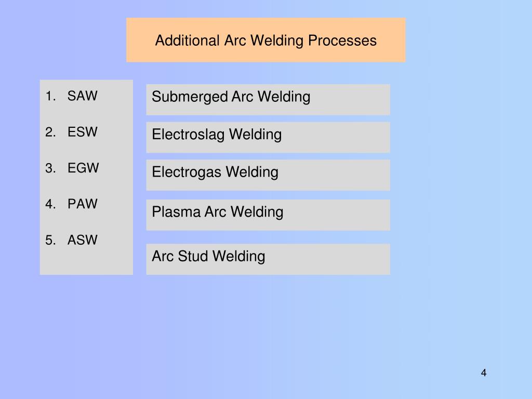Click the word Processes in the title
532x399 pixels.
[x=342, y=41]
